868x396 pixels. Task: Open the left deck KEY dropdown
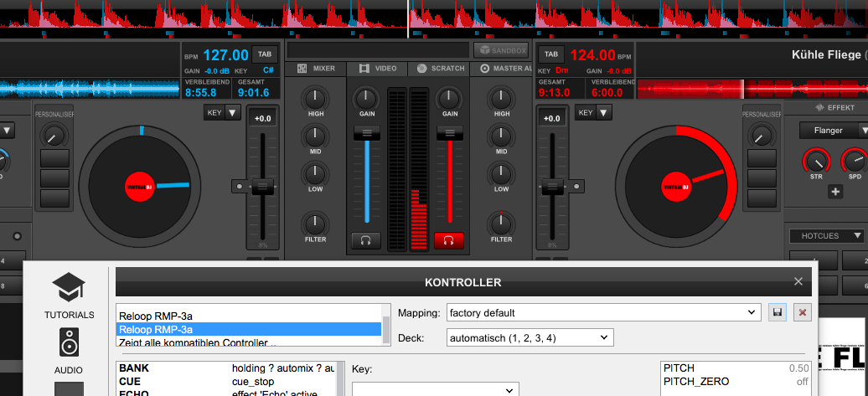[222, 113]
